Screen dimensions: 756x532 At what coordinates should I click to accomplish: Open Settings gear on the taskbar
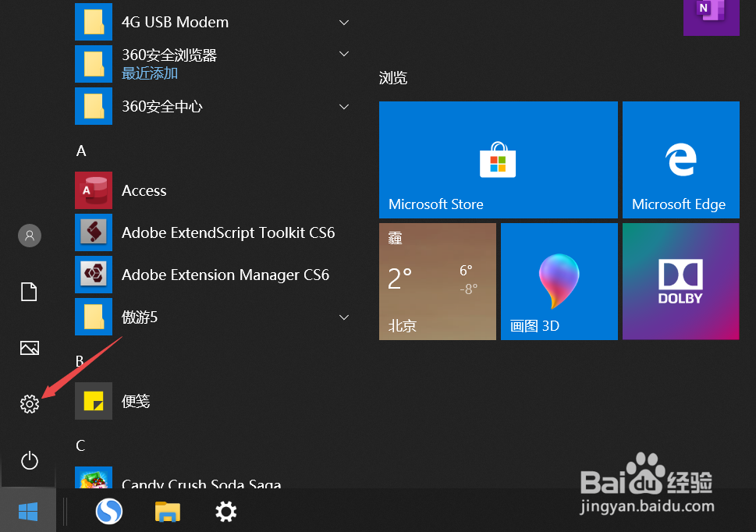coord(225,511)
